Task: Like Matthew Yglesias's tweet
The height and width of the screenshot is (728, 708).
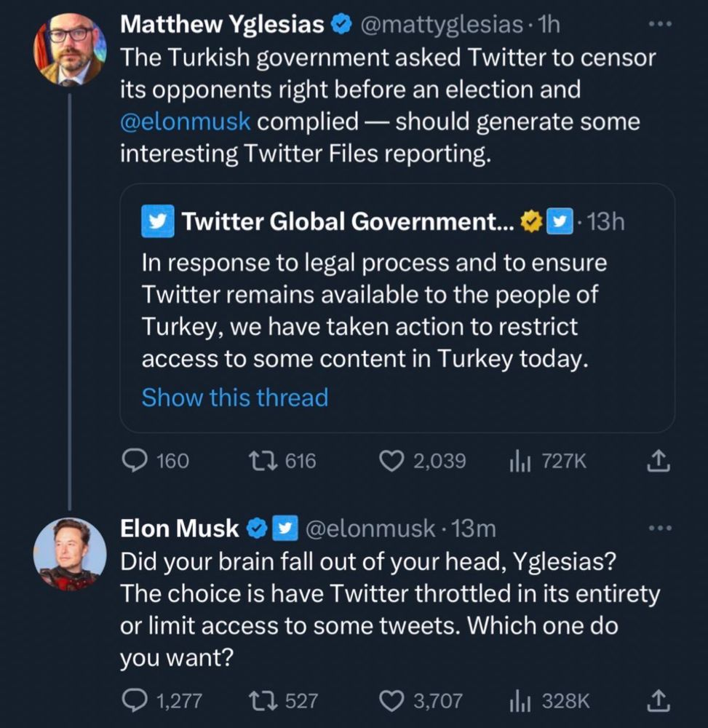Action: coord(392,461)
